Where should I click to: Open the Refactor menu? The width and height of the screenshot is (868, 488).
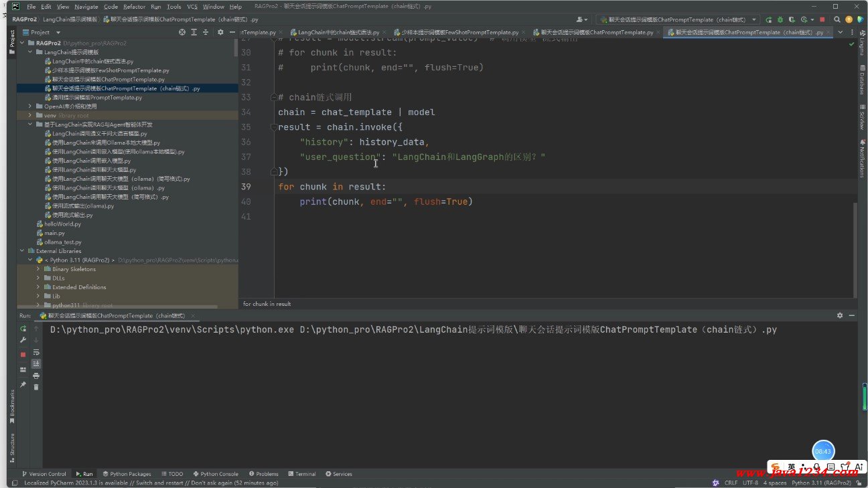(134, 7)
